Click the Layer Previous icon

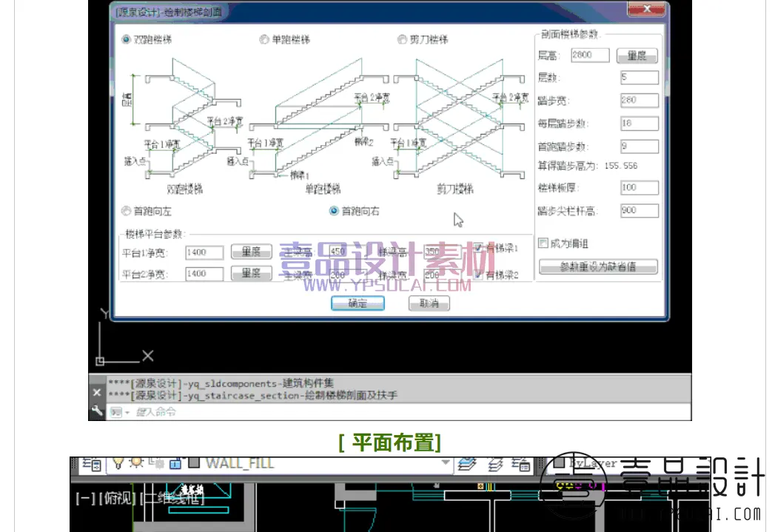[x=495, y=465]
